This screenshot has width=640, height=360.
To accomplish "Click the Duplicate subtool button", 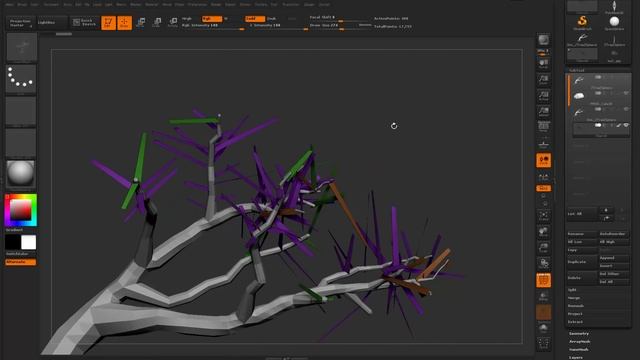I will tap(582, 262).
